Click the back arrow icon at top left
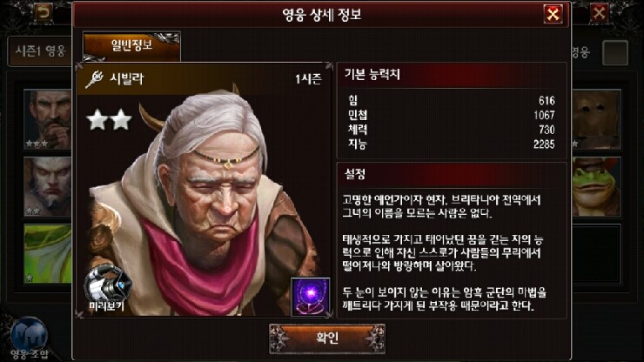 tap(44, 13)
